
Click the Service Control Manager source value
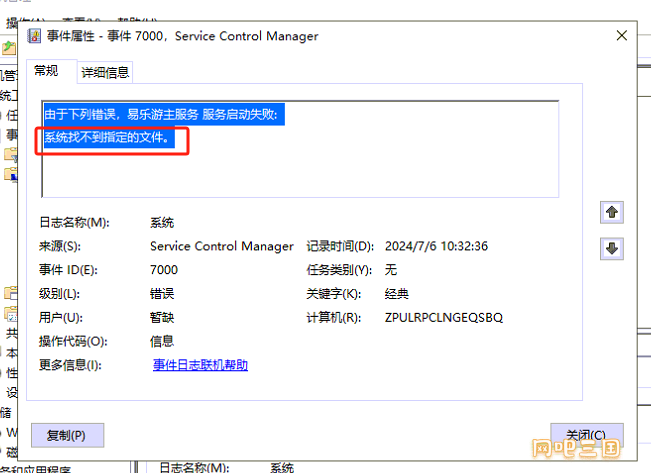coord(222,246)
